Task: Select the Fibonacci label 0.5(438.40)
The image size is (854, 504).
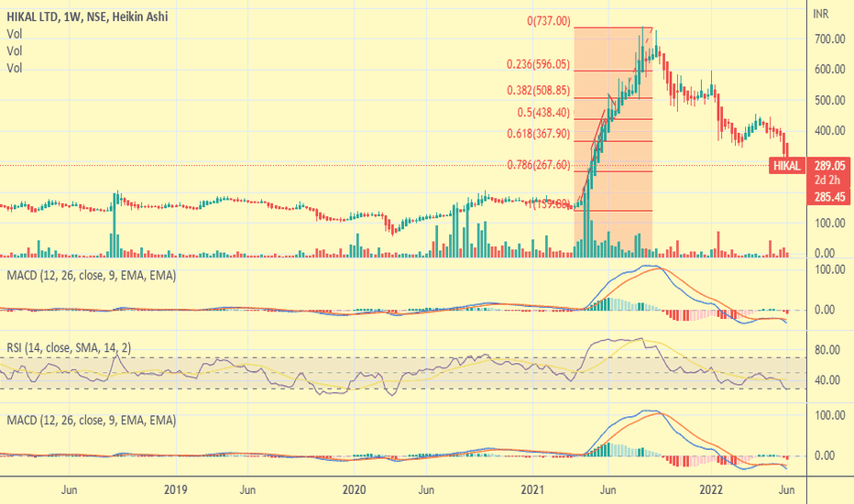Action: pos(543,113)
